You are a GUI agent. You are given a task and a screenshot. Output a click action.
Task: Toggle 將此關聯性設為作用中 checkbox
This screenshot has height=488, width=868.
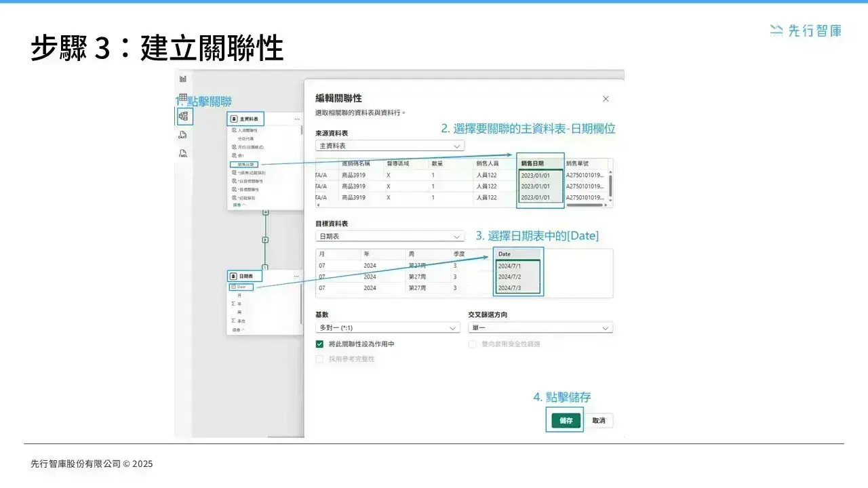click(x=320, y=344)
